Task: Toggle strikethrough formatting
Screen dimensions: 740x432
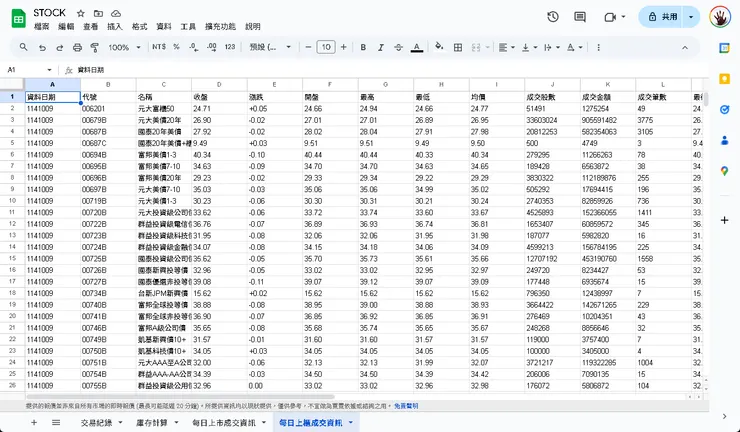Action: point(398,47)
